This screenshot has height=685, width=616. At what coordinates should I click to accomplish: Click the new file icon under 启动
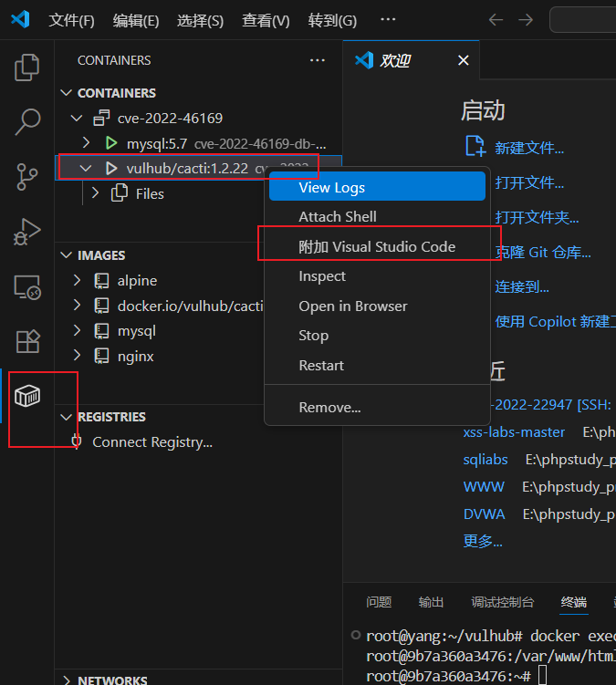(x=475, y=146)
